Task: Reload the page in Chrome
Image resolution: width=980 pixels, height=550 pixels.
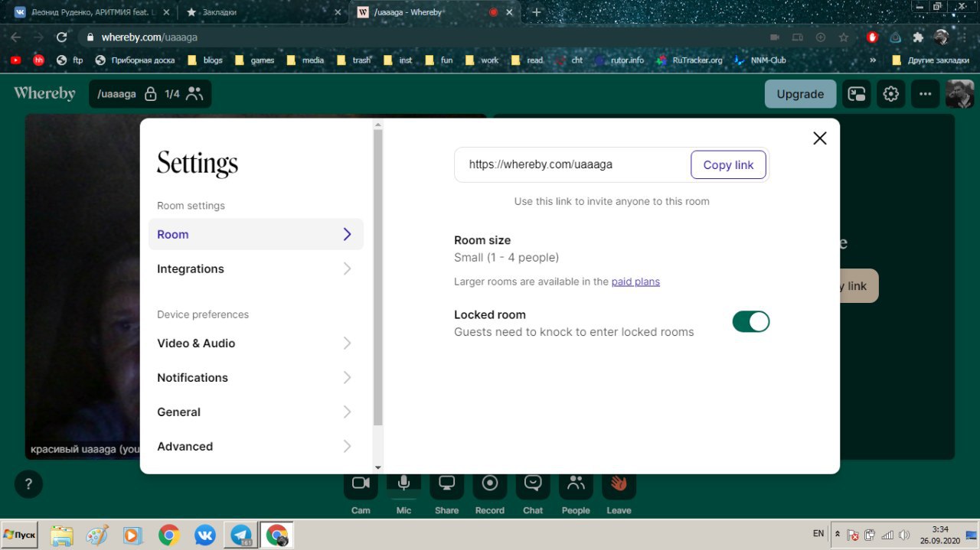Action: point(62,37)
